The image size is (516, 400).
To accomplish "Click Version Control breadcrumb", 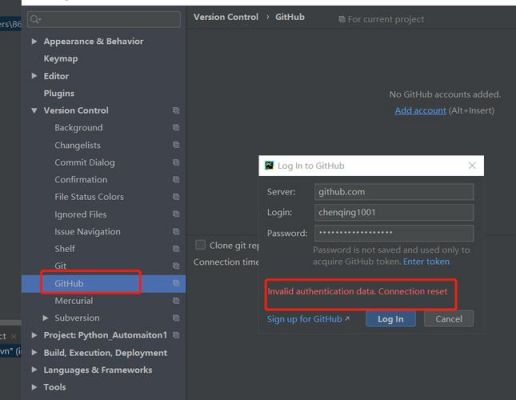I will pyautogui.click(x=226, y=17).
